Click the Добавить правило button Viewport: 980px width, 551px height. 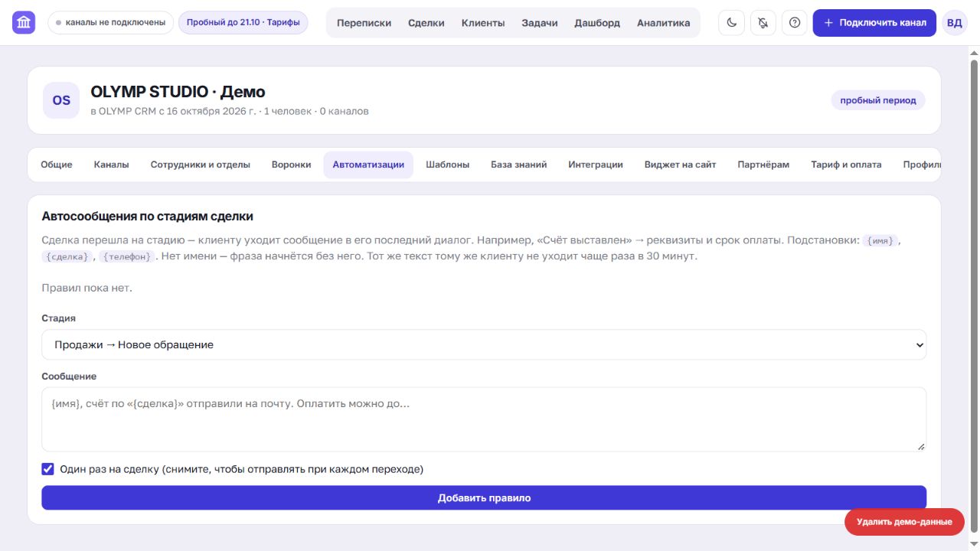click(484, 498)
